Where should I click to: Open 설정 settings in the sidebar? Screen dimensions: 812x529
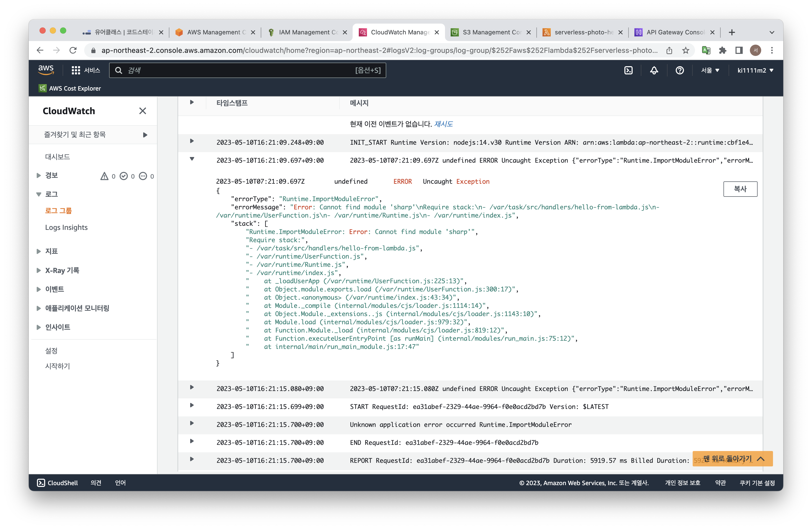[x=51, y=351]
